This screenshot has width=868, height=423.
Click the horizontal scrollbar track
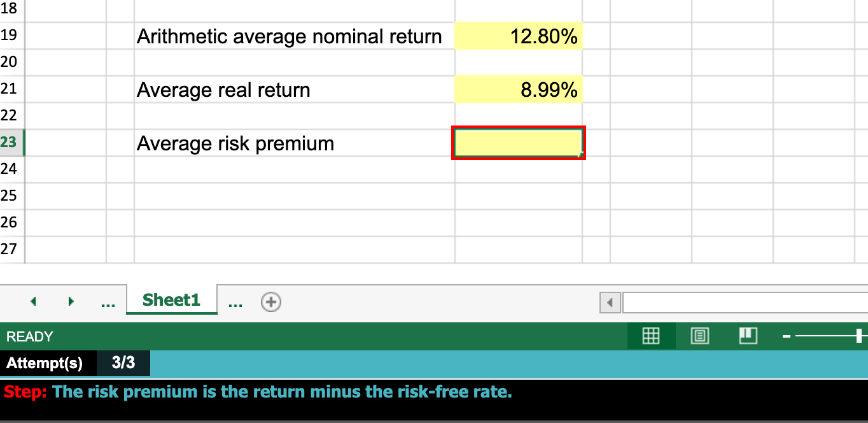[x=738, y=303]
